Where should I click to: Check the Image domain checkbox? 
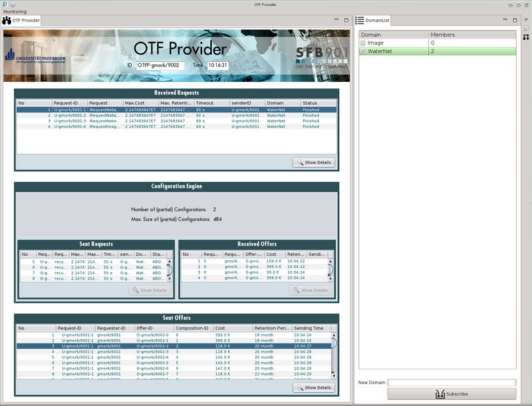(363, 43)
